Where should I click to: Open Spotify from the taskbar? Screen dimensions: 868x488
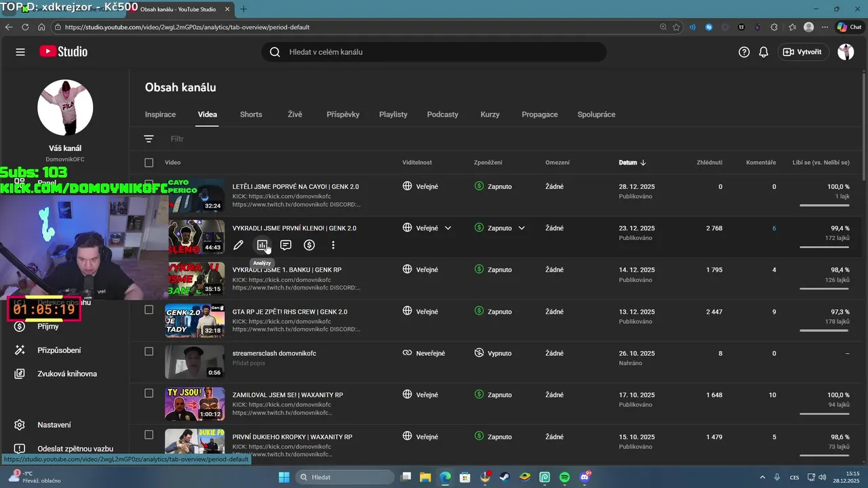tap(565, 477)
